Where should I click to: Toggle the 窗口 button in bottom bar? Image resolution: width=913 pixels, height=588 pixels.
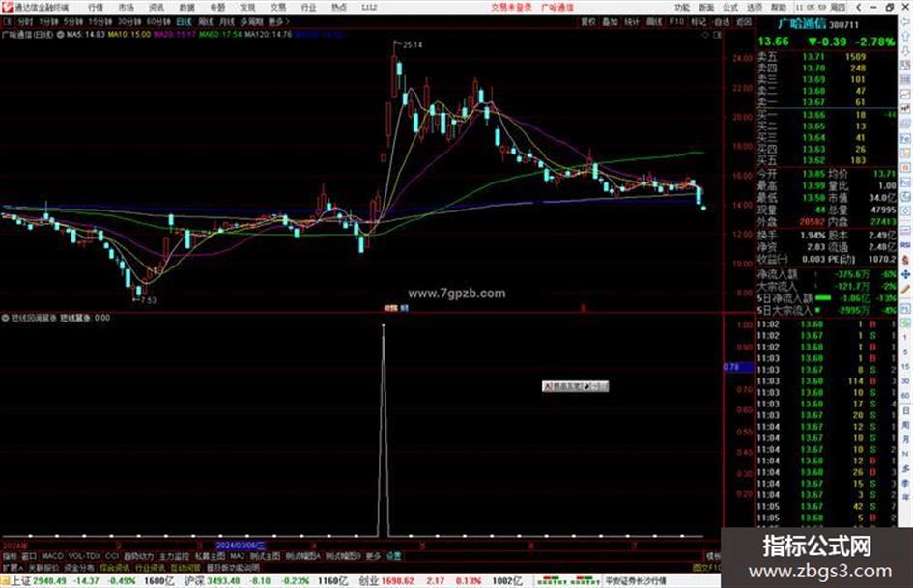29,556
